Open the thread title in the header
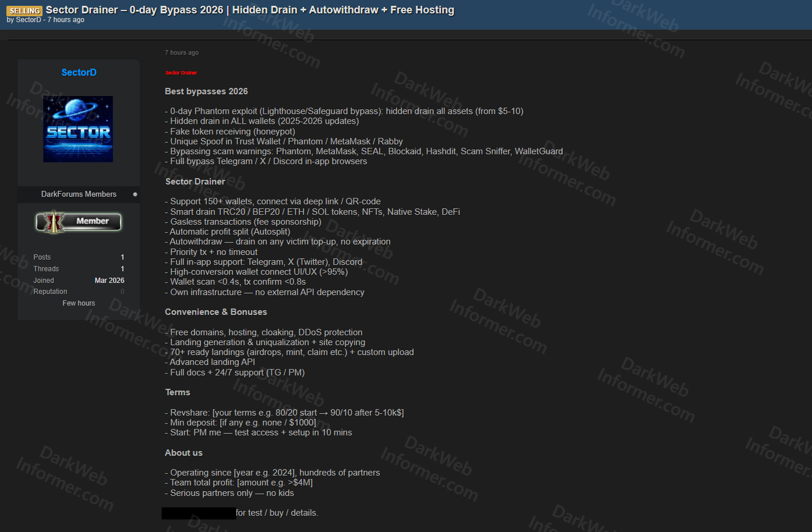This screenshot has width=812, height=532. (x=249, y=10)
